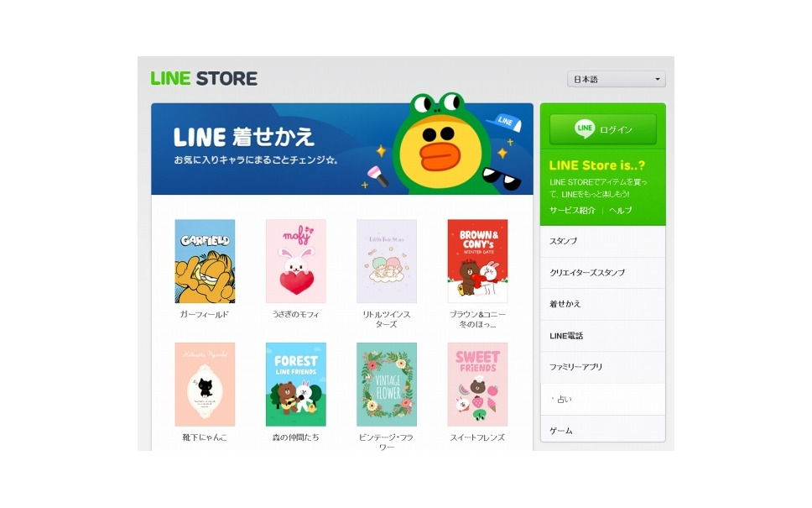
Task: Click the green ログイン button
Action: tap(603, 129)
